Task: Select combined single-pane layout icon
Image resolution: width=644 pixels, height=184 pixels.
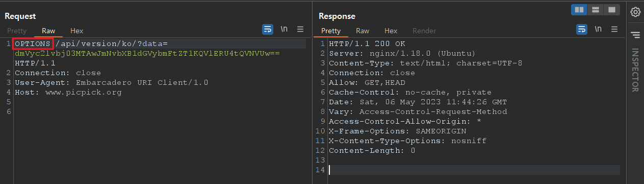Action: (x=611, y=10)
